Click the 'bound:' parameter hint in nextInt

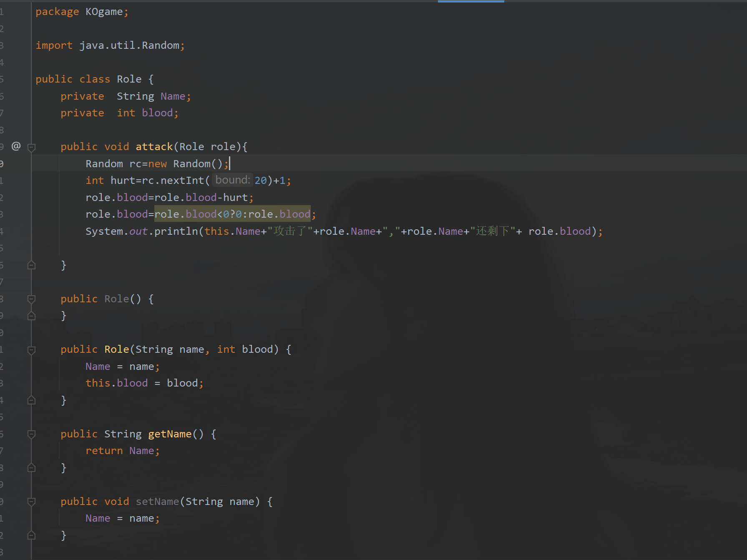point(232,180)
